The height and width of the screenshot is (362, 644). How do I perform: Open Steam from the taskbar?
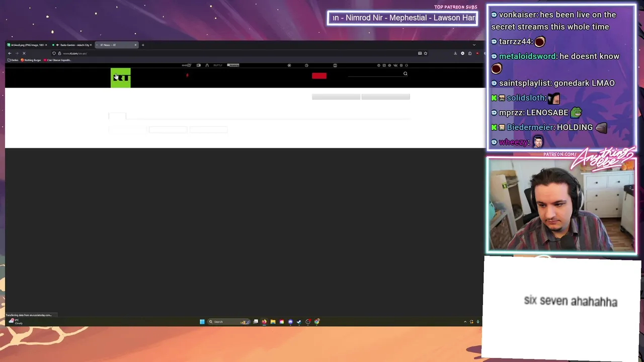[299, 322]
